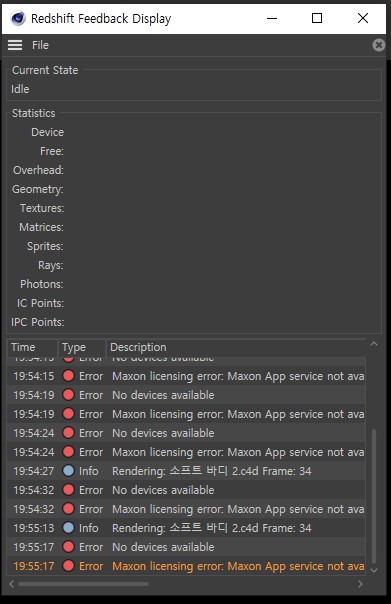Click the horizontal scrollbar thumb

83,584
